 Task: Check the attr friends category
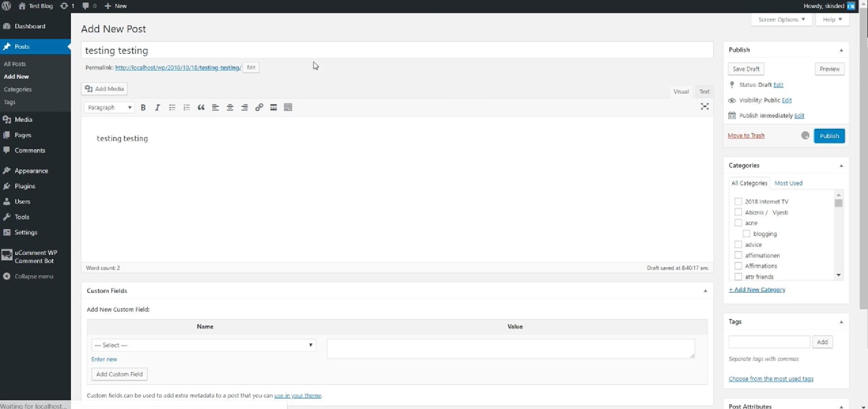738,276
